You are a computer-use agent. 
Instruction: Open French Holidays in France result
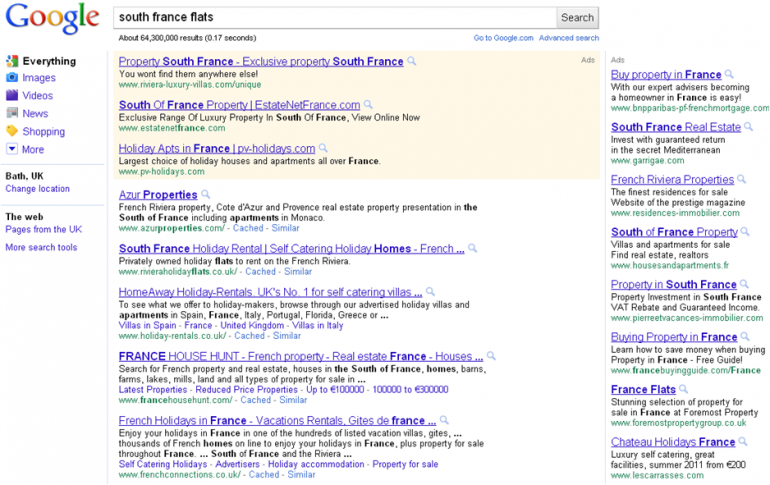click(277, 421)
